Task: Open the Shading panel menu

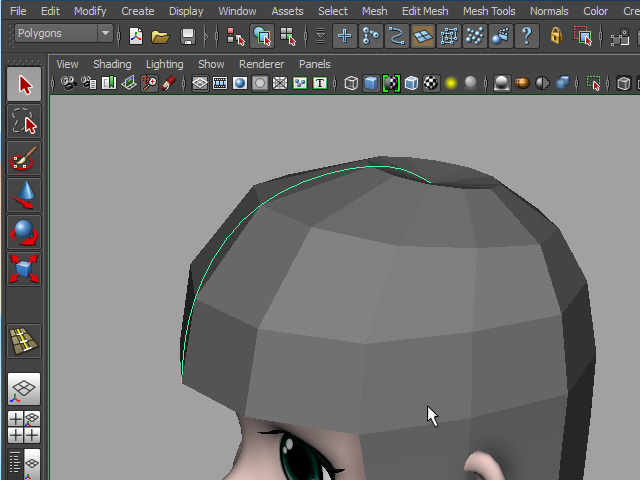Action: click(x=112, y=64)
